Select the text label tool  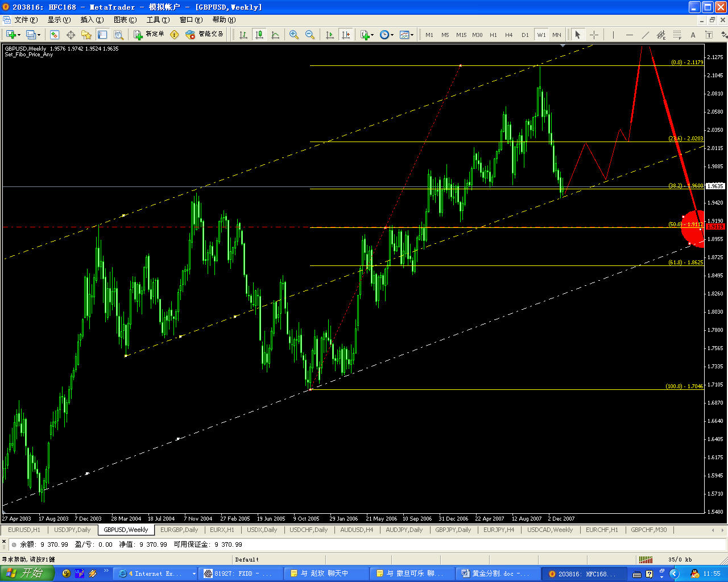pos(709,35)
